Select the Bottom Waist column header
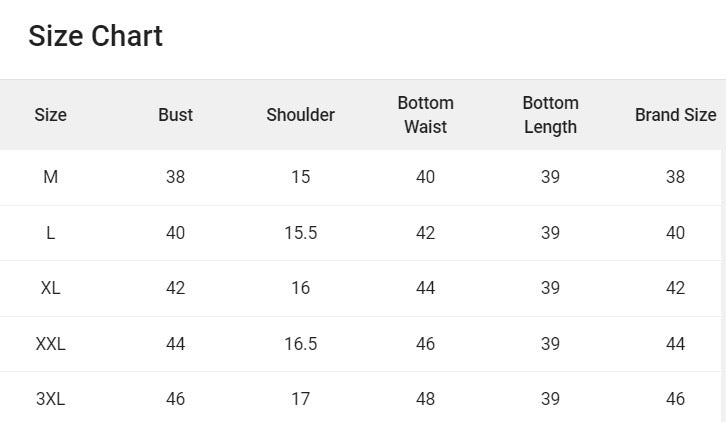This screenshot has height=422, width=726. pos(425,115)
